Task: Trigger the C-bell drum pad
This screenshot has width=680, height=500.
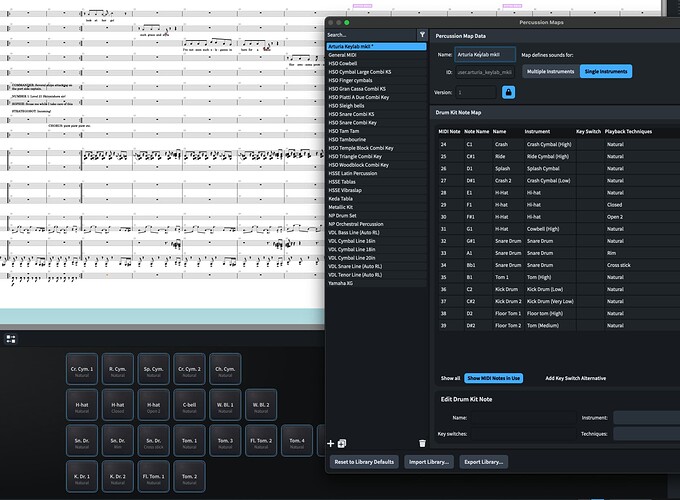Action: (x=189, y=405)
